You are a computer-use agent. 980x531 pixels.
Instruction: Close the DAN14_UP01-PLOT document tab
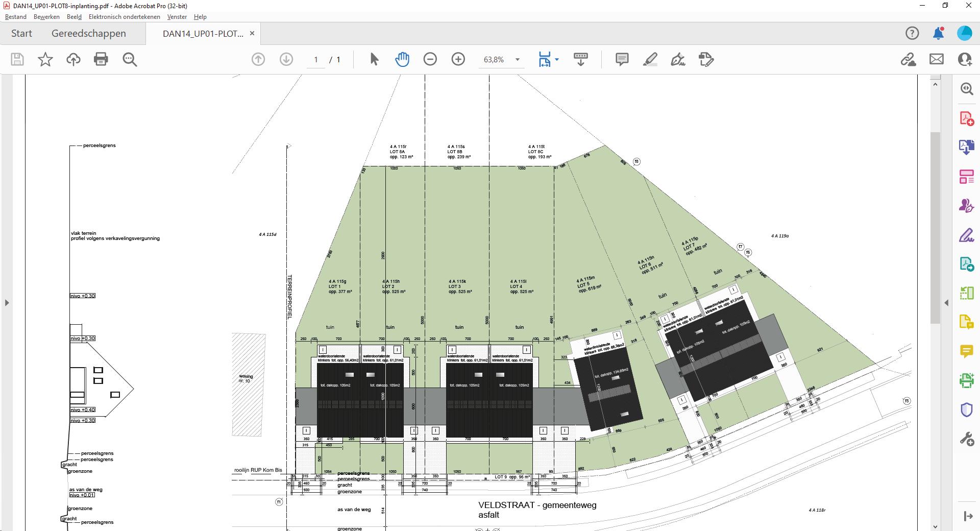tap(252, 33)
